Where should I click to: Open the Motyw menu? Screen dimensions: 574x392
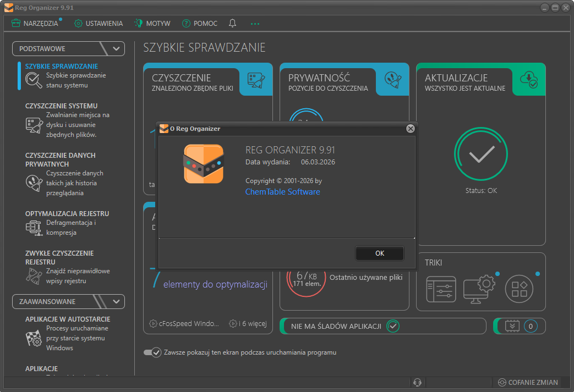point(152,24)
